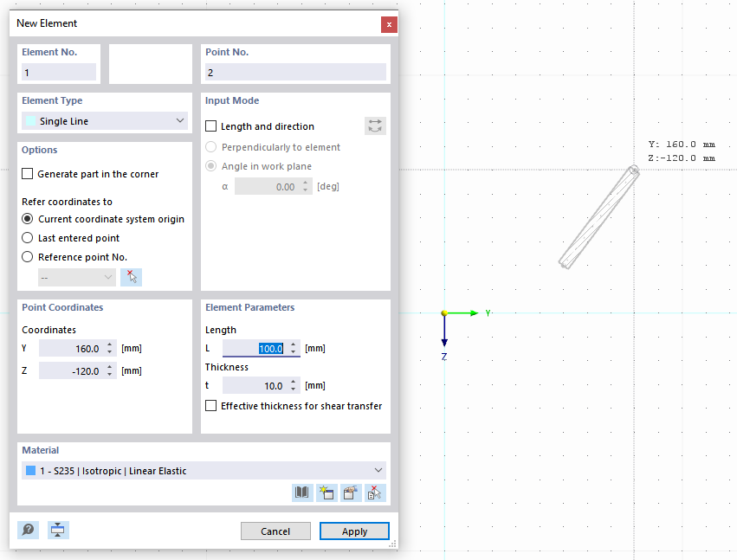This screenshot has height=560, width=737.
Task: Tick Effective thickness for shear transfer
Action: tap(211, 405)
